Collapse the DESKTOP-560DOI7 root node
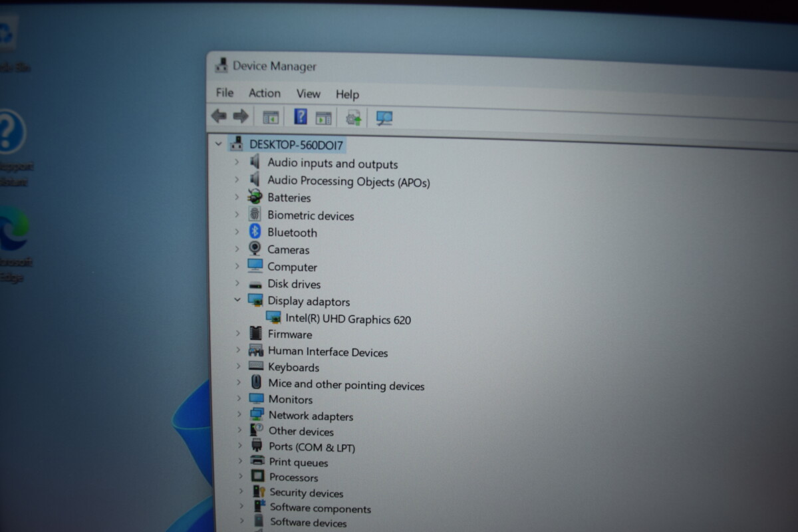Viewport: 798px width, 532px height. tap(218, 144)
